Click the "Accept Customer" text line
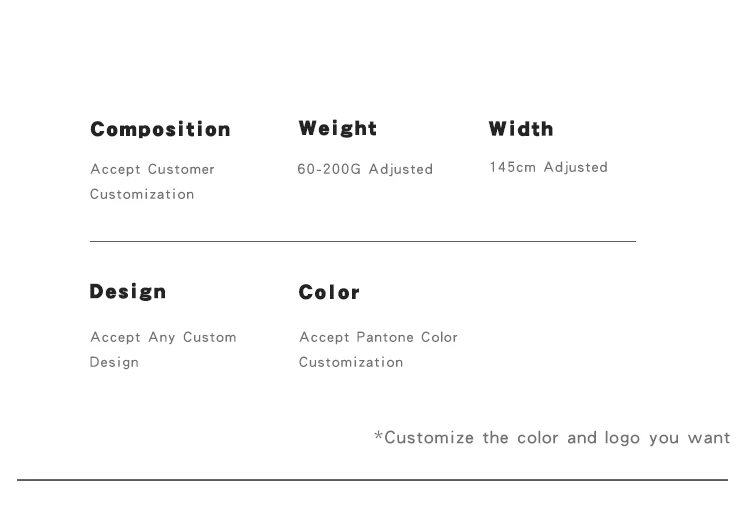The height and width of the screenshot is (505, 750). click(x=152, y=170)
